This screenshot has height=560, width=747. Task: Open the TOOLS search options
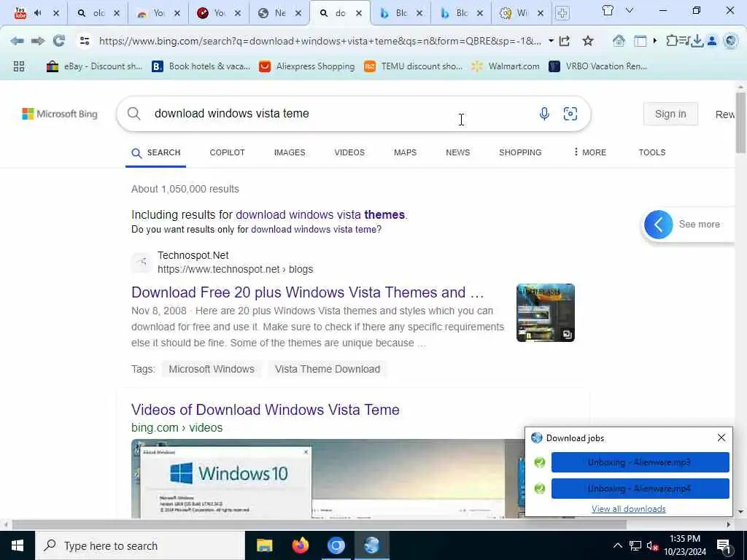pos(652,152)
